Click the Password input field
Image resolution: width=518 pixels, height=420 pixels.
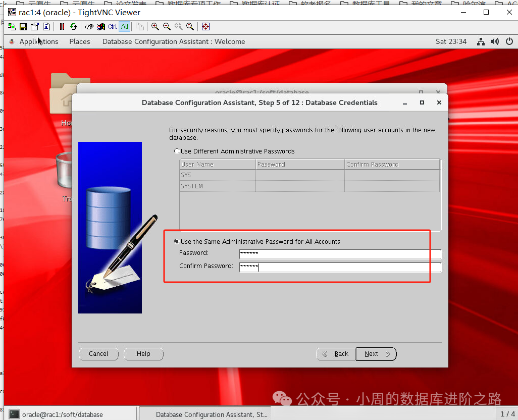(x=340, y=254)
